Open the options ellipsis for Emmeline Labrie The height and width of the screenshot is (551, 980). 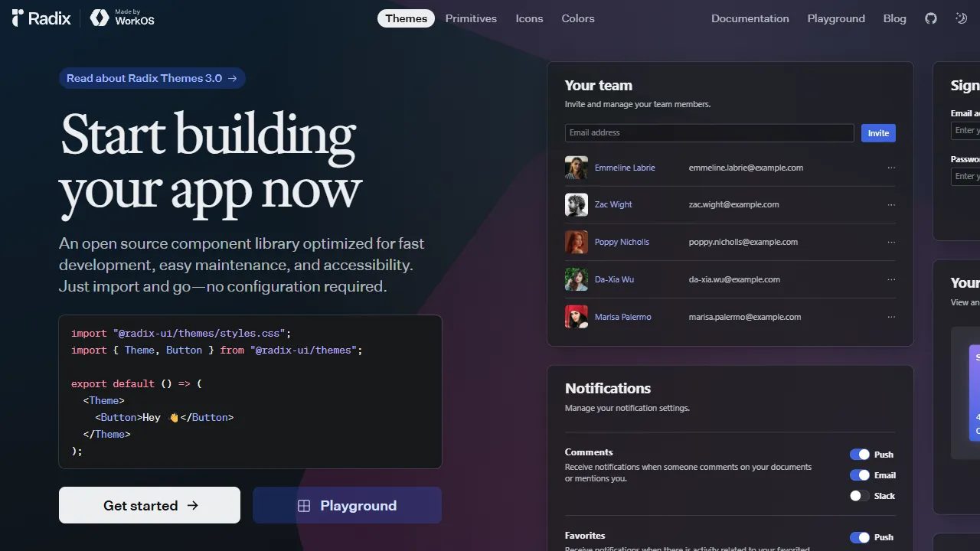pyautogui.click(x=891, y=168)
